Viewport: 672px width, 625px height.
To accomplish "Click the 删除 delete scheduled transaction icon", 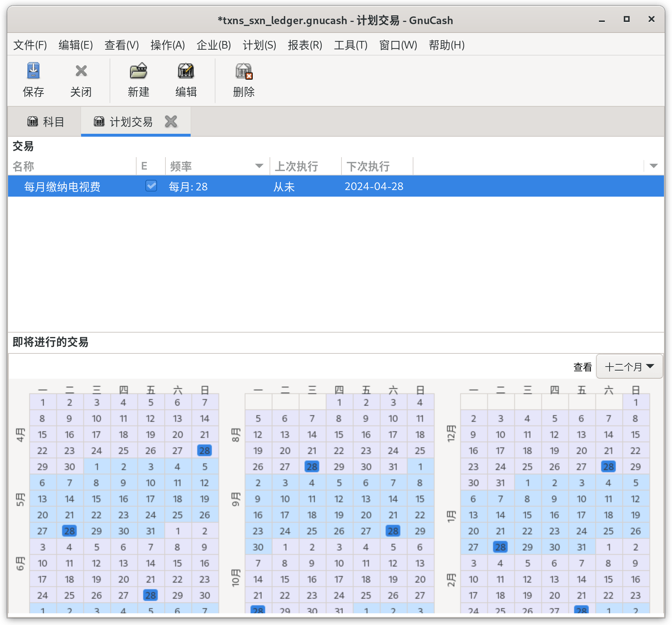I will [244, 71].
